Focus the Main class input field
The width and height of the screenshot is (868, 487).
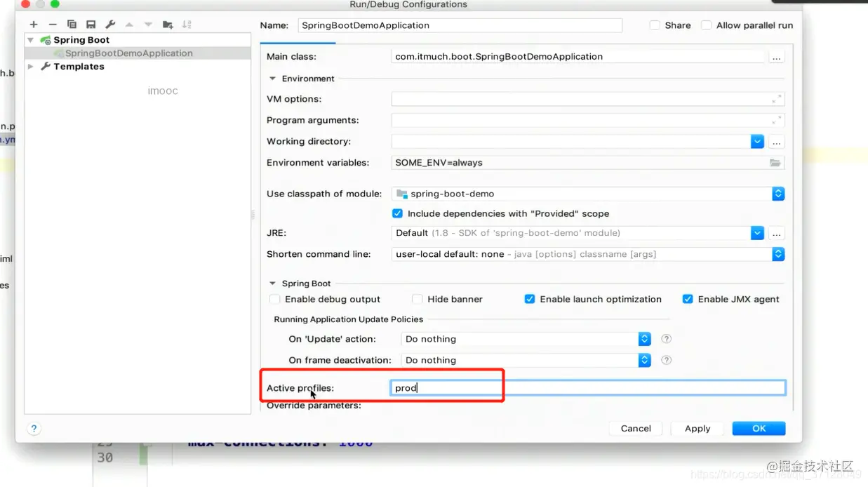click(577, 57)
